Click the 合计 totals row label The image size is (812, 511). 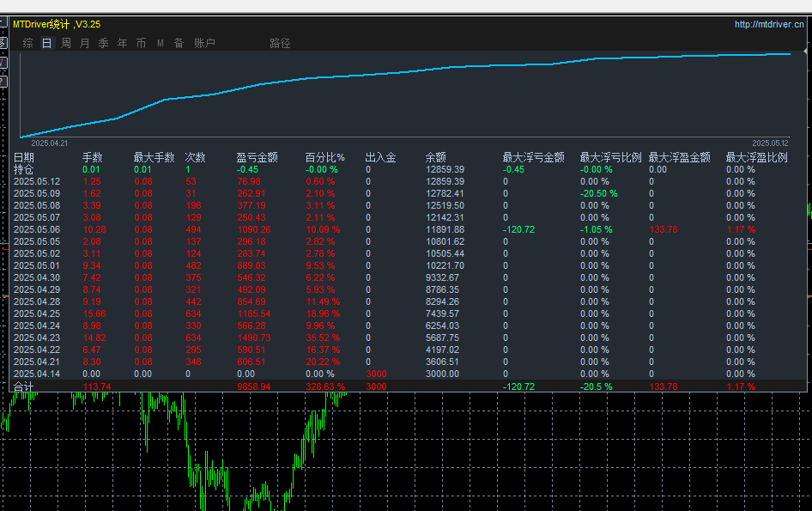[23, 387]
